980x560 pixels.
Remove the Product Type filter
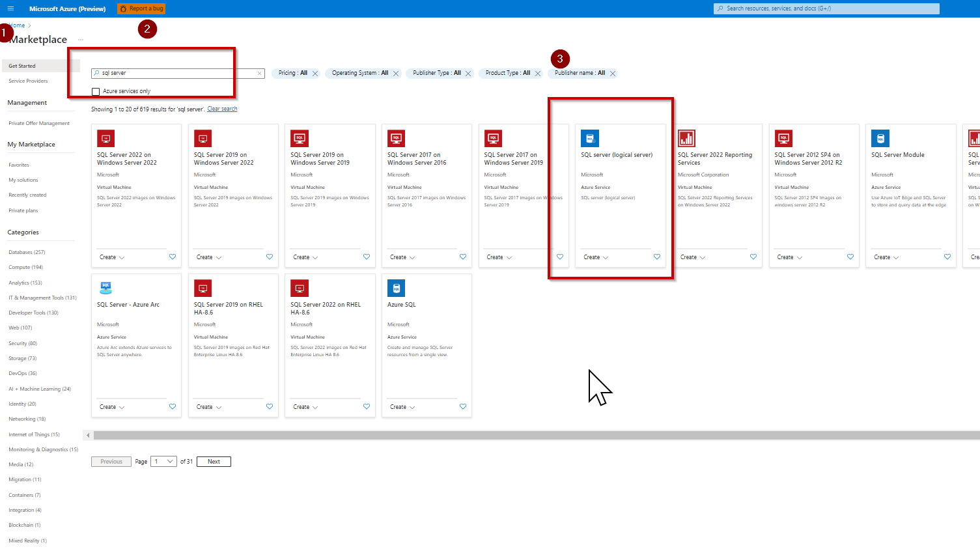point(538,74)
